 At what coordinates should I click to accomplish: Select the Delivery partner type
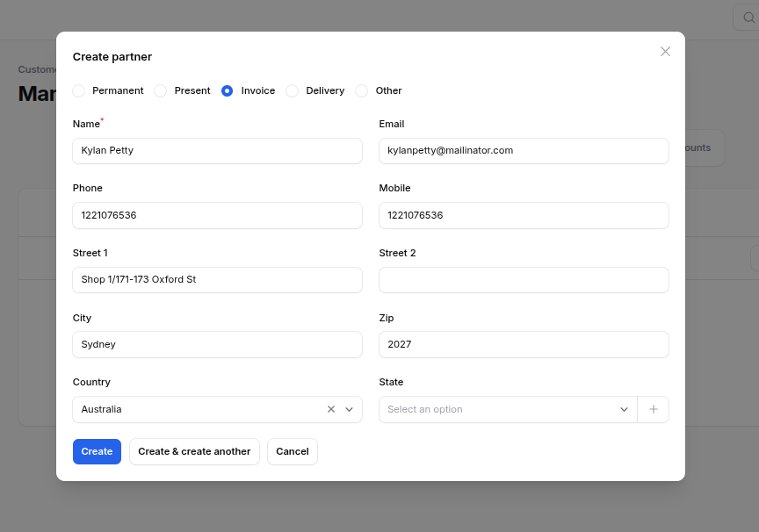292,90
